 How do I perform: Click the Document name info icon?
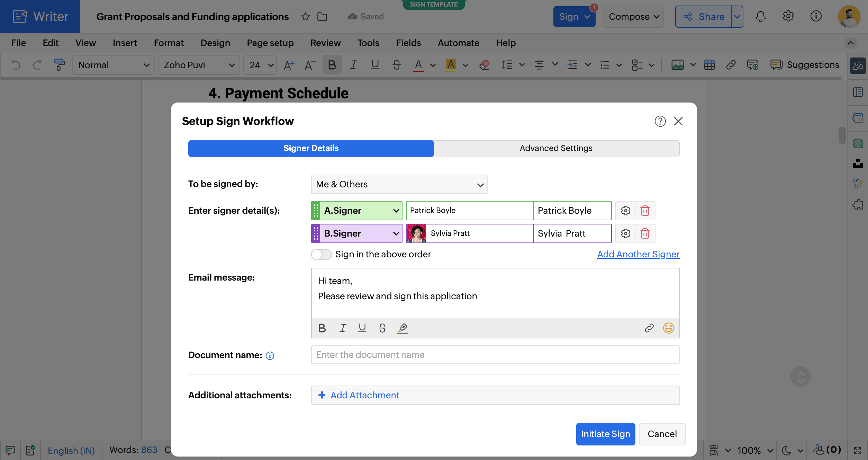click(270, 356)
